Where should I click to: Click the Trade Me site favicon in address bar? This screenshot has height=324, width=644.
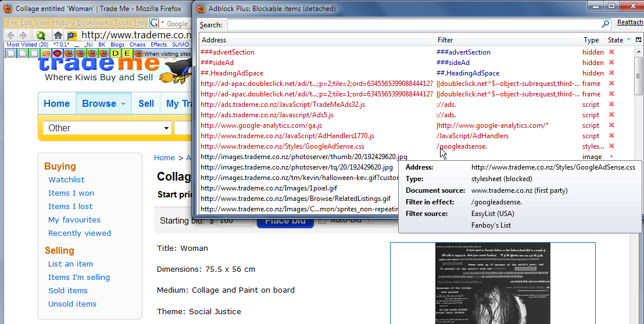tap(72, 35)
